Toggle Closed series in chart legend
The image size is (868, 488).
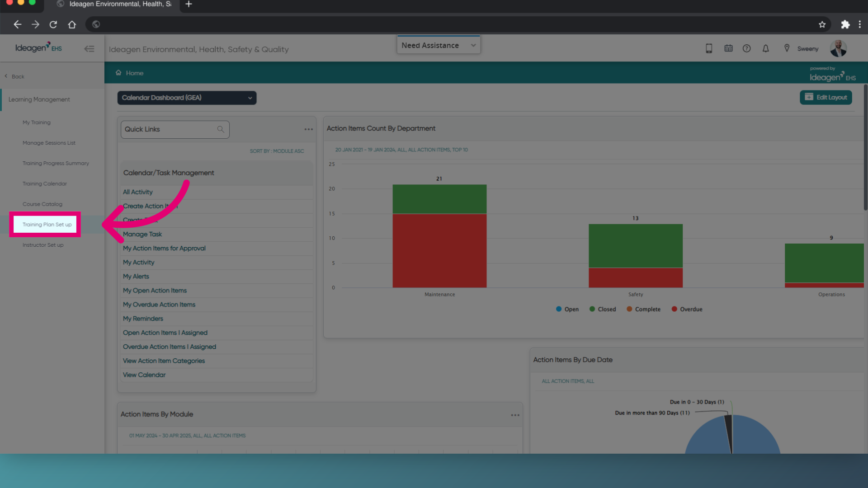[603, 309]
